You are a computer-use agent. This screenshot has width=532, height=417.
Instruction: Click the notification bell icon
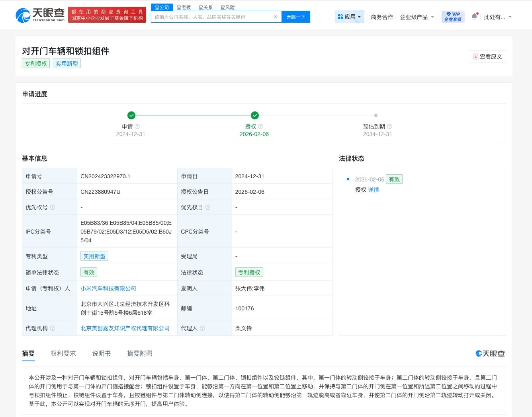[x=474, y=17]
